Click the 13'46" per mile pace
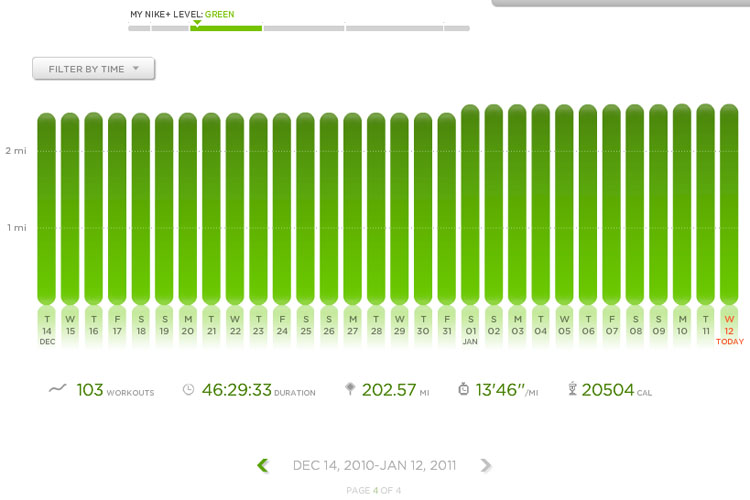Viewport: 750px width, 500px height. (507, 390)
